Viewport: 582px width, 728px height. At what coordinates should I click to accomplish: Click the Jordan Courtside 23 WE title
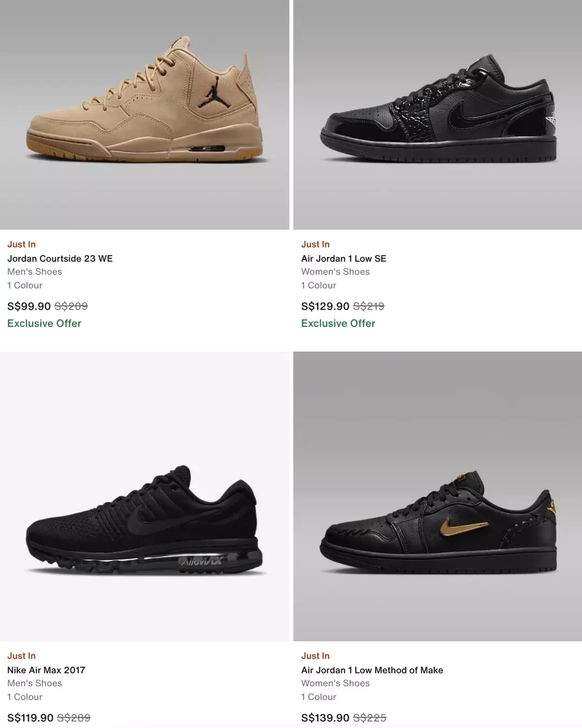[x=60, y=258]
